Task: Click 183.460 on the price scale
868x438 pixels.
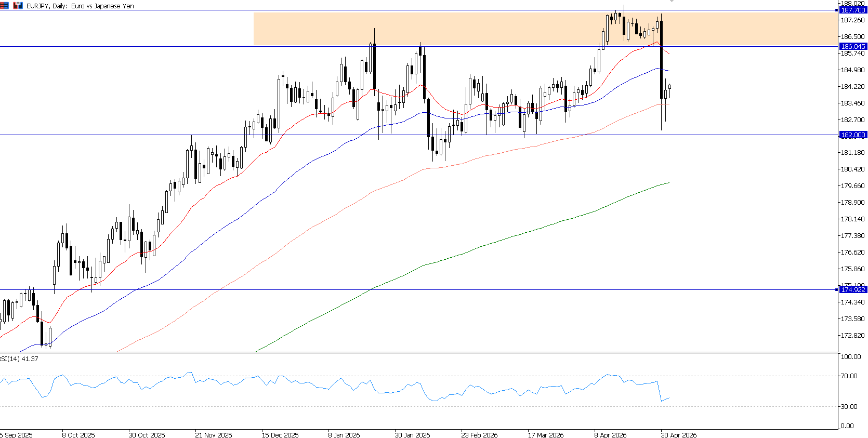Action: (x=853, y=103)
